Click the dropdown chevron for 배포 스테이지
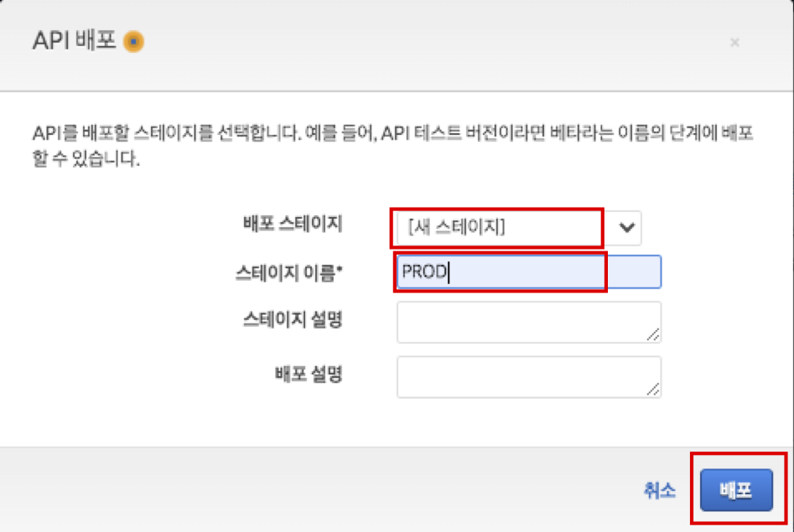The height and width of the screenshot is (532, 794). coord(627,227)
